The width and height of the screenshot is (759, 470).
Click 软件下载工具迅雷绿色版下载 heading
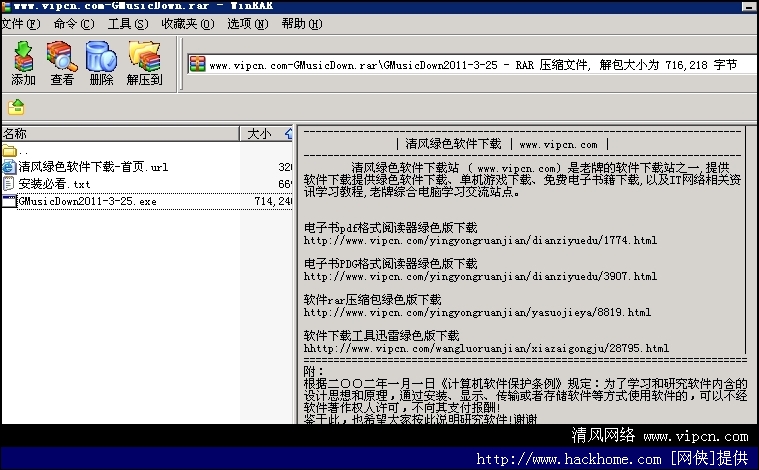[381, 335]
